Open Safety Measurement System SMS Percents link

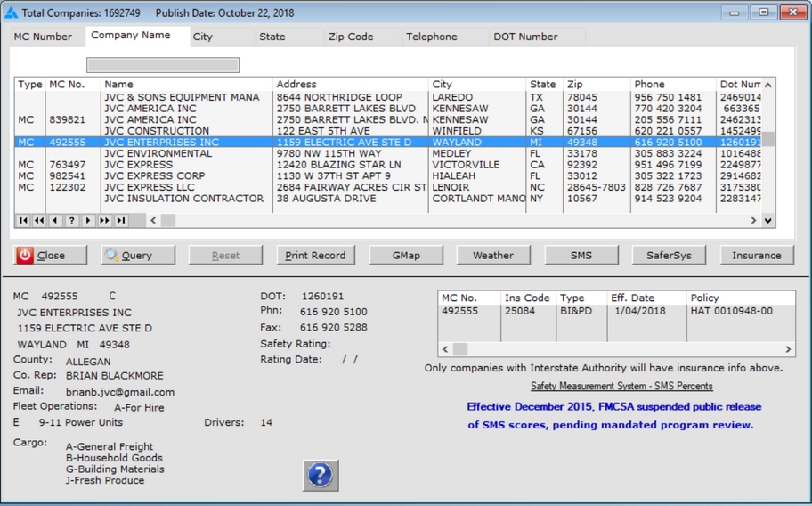point(621,386)
